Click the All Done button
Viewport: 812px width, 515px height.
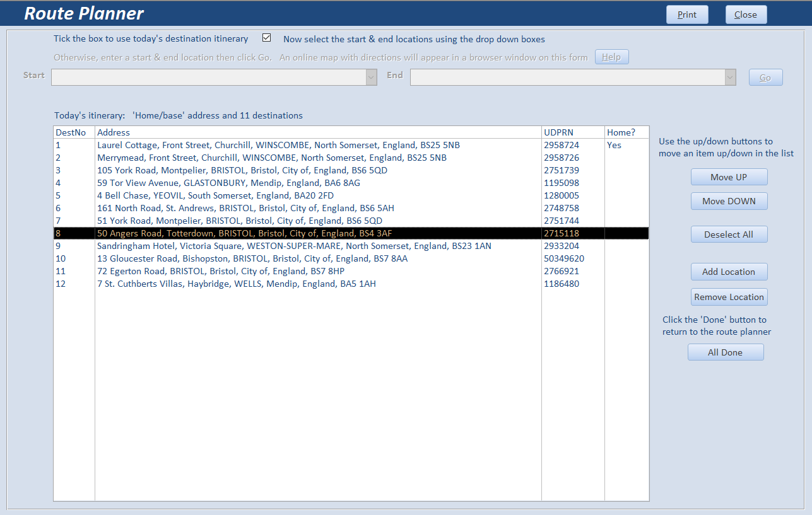(726, 352)
